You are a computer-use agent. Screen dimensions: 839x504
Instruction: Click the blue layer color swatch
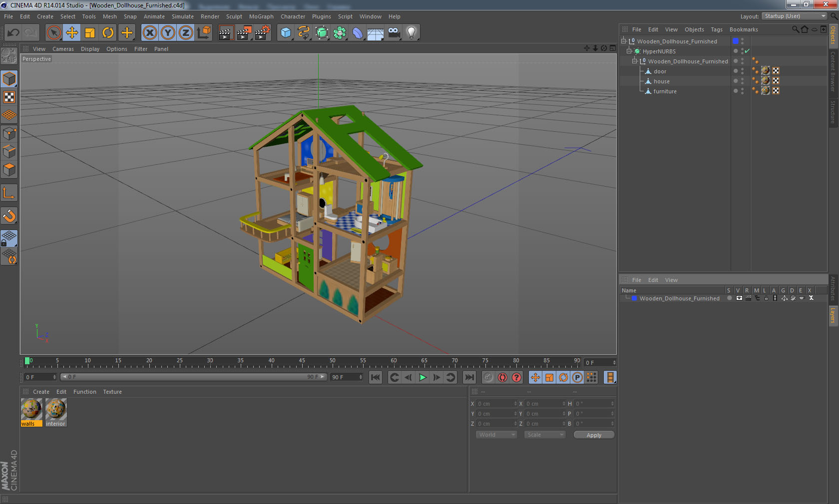[x=635, y=298]
